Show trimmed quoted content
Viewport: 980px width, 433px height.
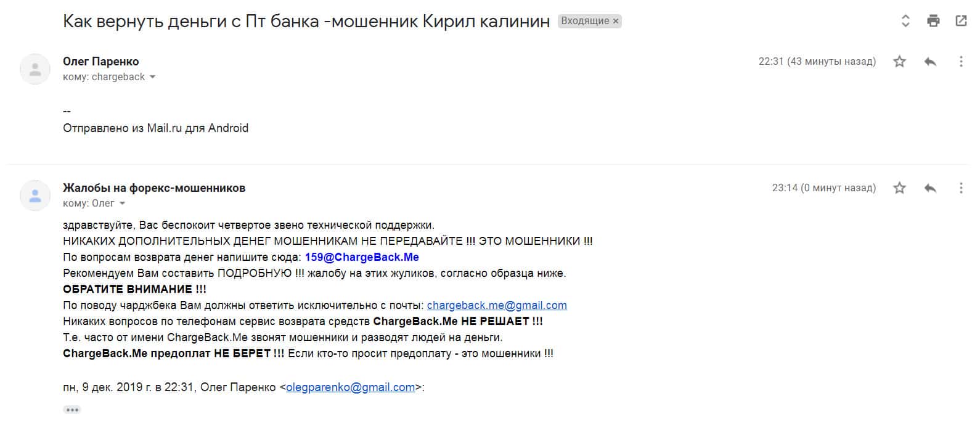(72, 410)
